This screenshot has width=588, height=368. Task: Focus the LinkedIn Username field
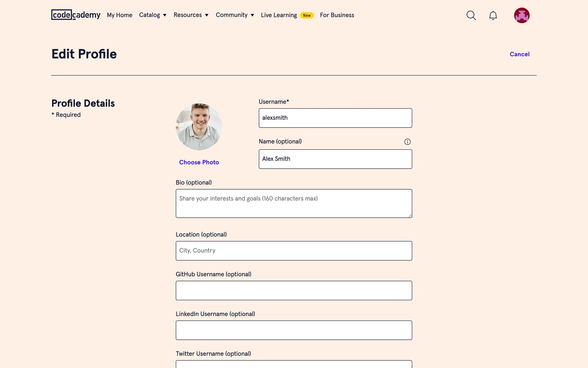(x=294, y=330)
